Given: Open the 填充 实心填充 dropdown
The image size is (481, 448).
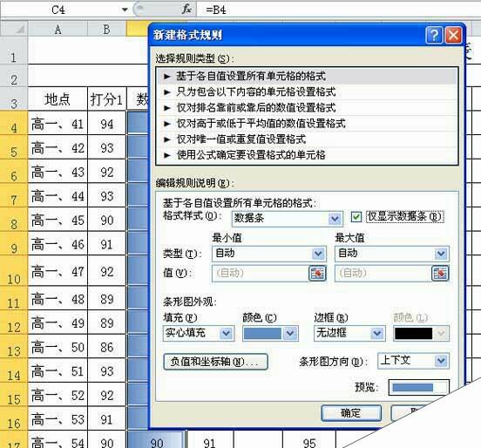Looking at the screenshot, I should pyautogui.click(x=226, y=333).
